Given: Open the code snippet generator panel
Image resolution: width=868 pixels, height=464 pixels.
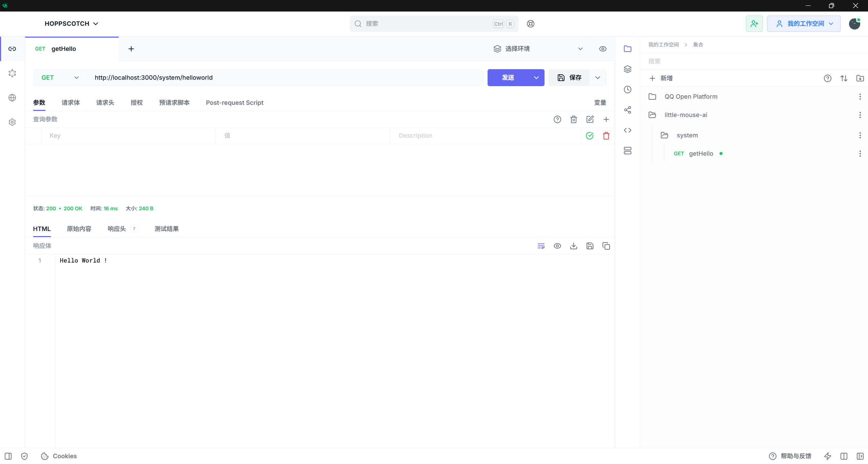Looking at the screenshot, I should click(x=628, y=130).
